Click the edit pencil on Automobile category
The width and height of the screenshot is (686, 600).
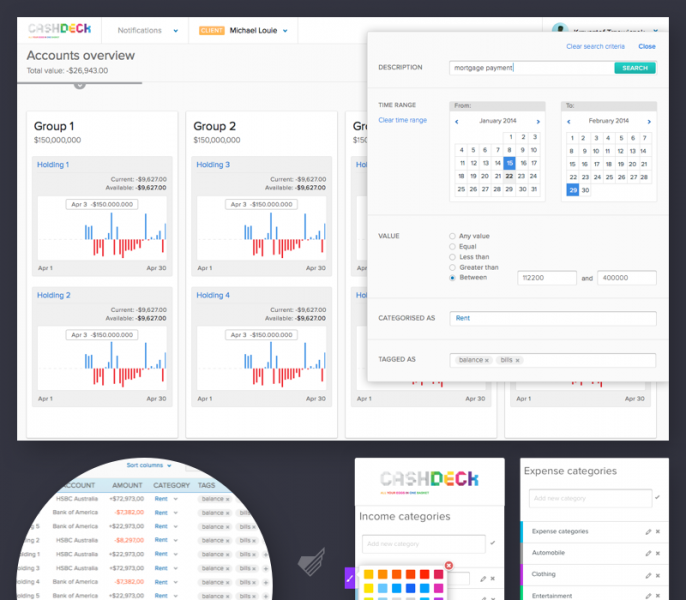[x=648, y=553]
